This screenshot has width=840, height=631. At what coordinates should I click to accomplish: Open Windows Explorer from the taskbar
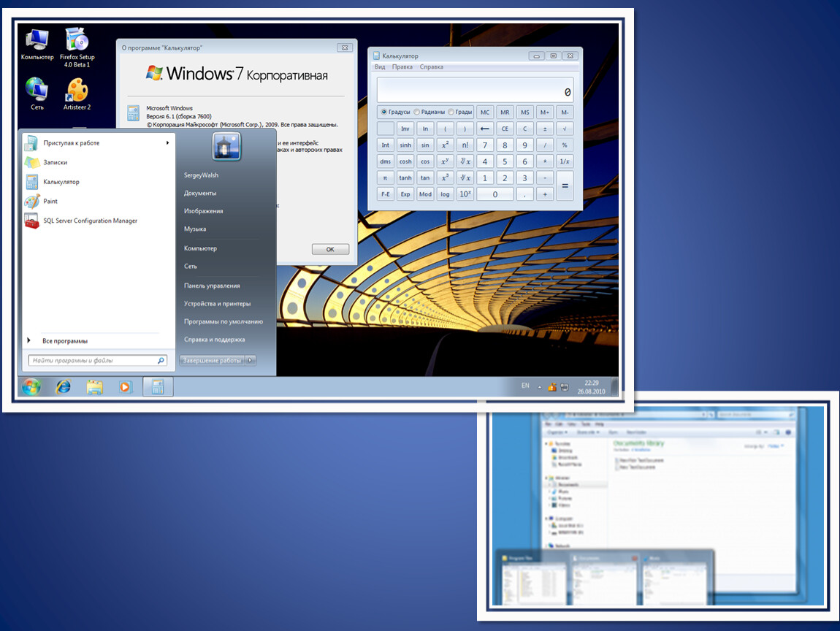[95, 386]
